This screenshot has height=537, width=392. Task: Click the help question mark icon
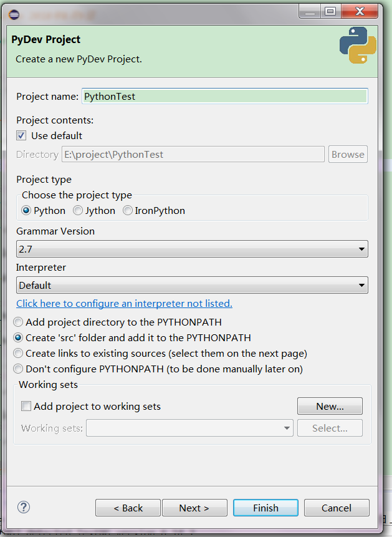point(24,507)
